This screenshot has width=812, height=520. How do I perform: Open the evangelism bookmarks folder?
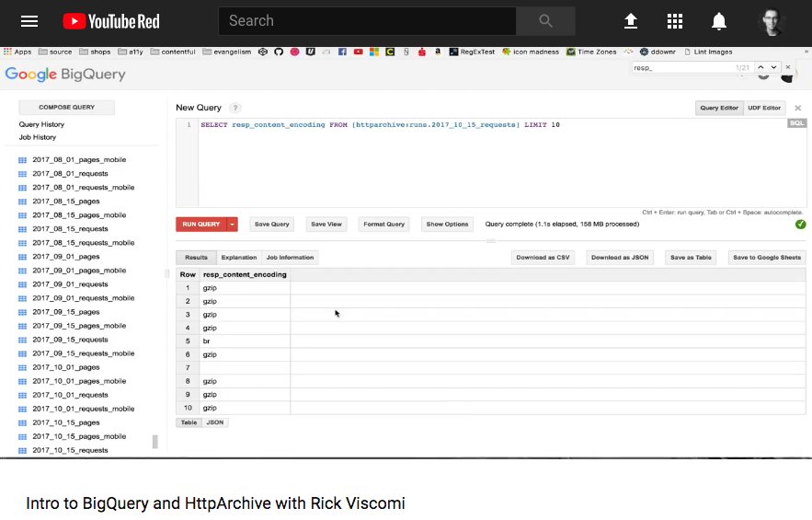pos(227,52)
